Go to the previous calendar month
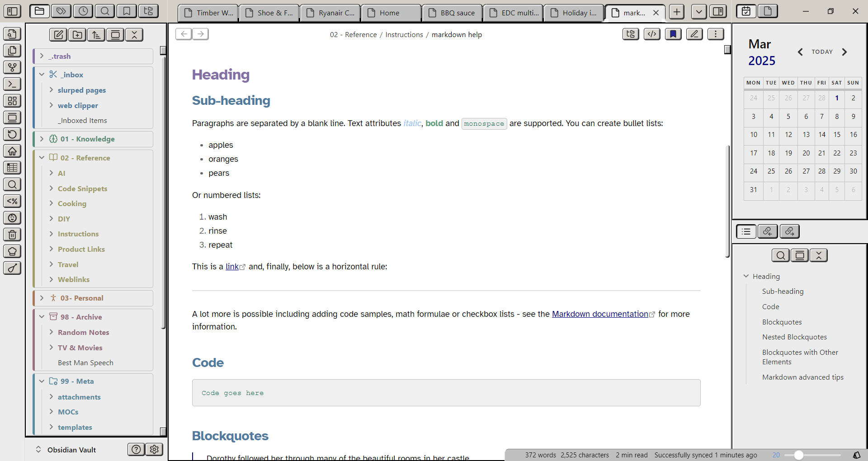Viewport: 868px width, 461px height. point(800,52)
